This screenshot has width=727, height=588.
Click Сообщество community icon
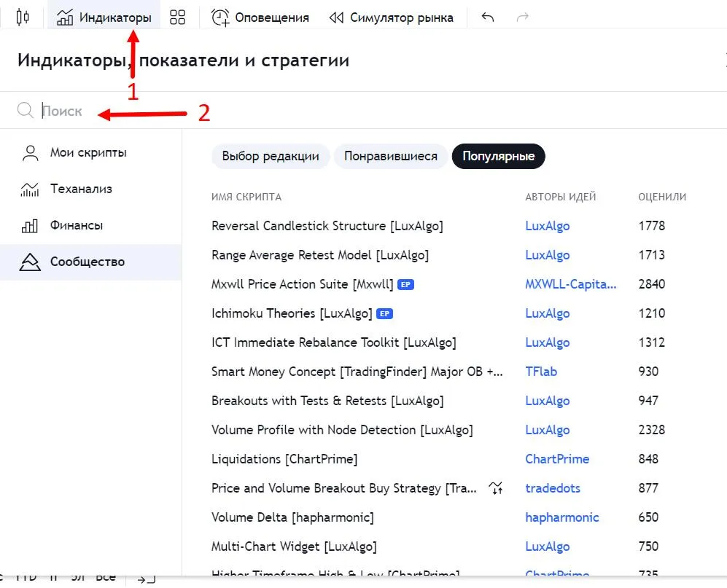pos(30,262)
